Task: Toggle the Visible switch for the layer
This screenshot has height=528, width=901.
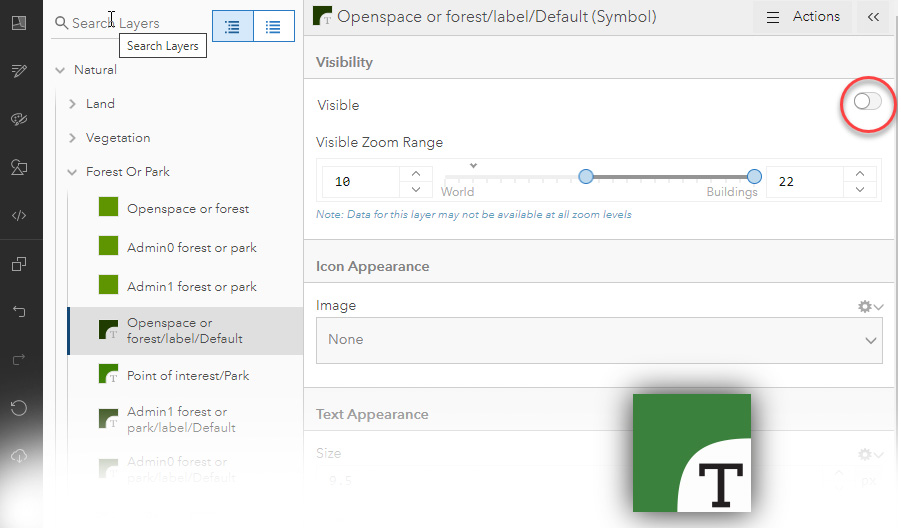Action: tap(867, 102)
